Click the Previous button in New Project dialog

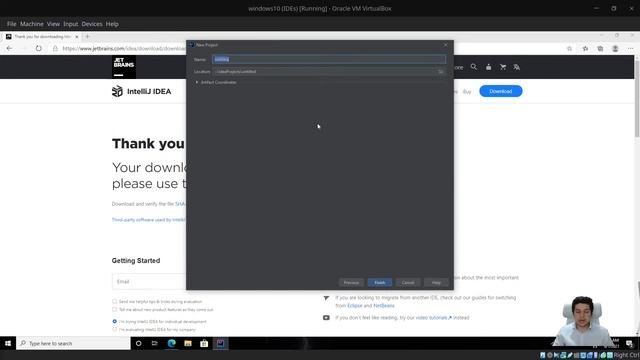[x=351, y=282]
